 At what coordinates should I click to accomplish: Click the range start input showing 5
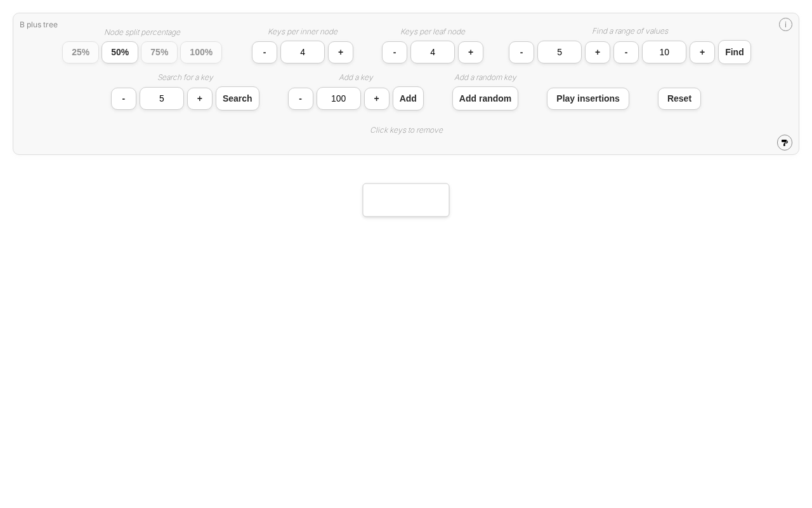560,52
